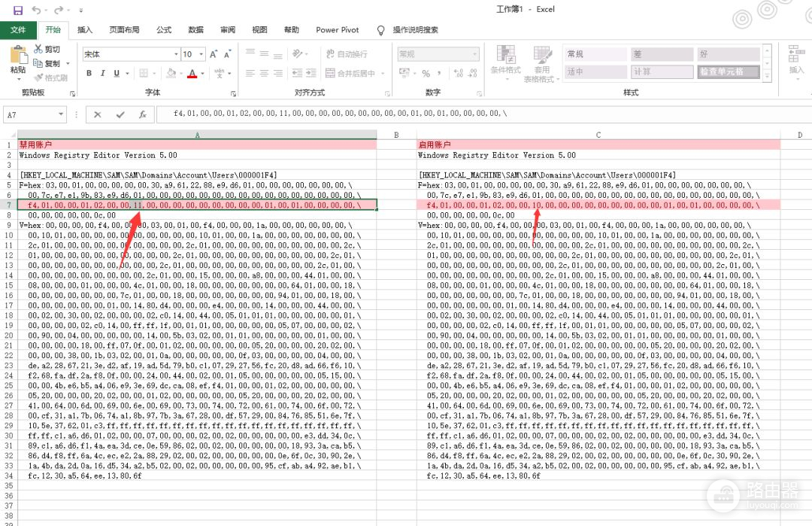This screenshot has height=526, width=812.
Task: Click the middle align icon
Action: (x=264, y=53)
